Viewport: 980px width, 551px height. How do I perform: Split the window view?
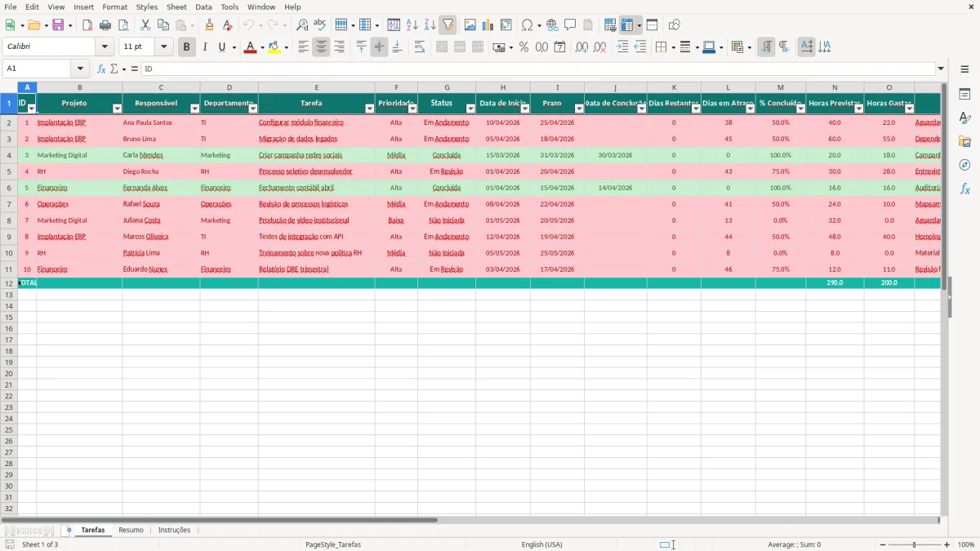pos(652,25)
